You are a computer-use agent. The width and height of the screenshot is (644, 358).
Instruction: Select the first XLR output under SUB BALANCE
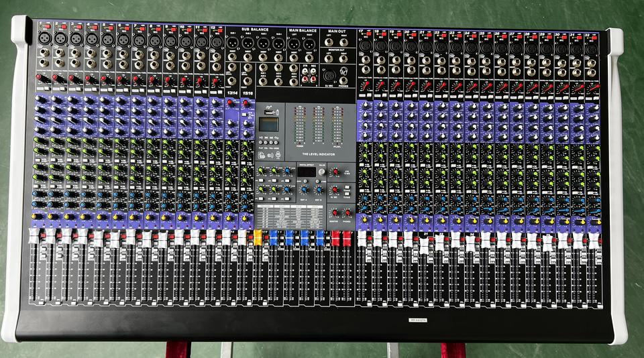(233, 43)
